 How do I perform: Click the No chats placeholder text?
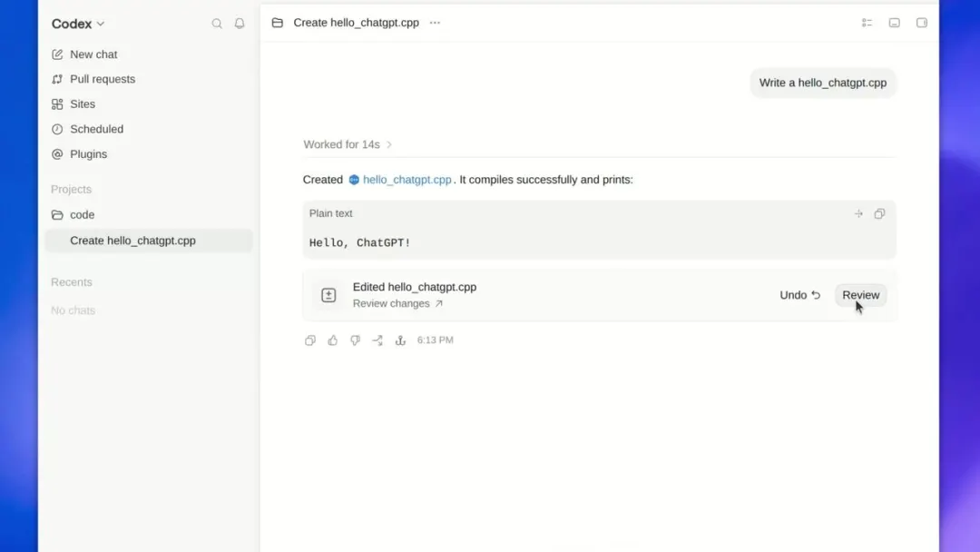click(x=73, y=310)
